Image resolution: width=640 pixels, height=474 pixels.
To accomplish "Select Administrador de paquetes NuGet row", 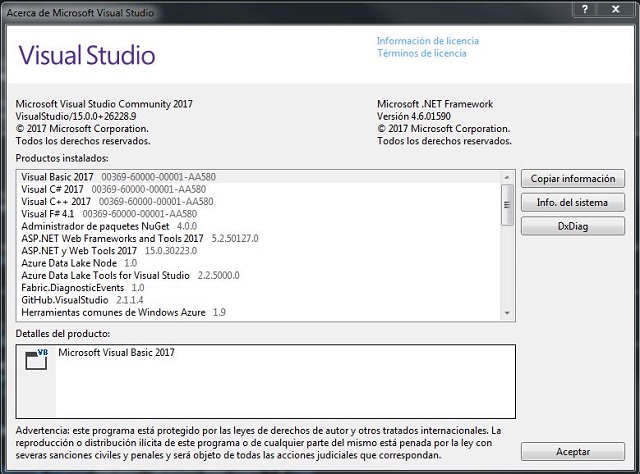I will [x=260, y=226].
